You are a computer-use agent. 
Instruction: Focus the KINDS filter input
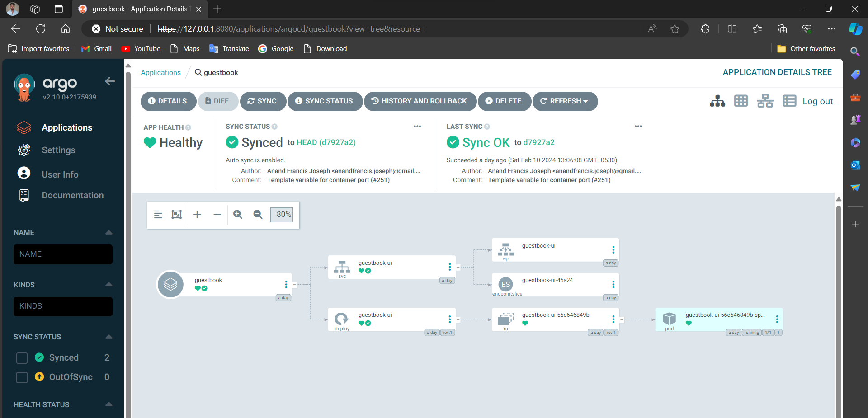click(63, 306)
